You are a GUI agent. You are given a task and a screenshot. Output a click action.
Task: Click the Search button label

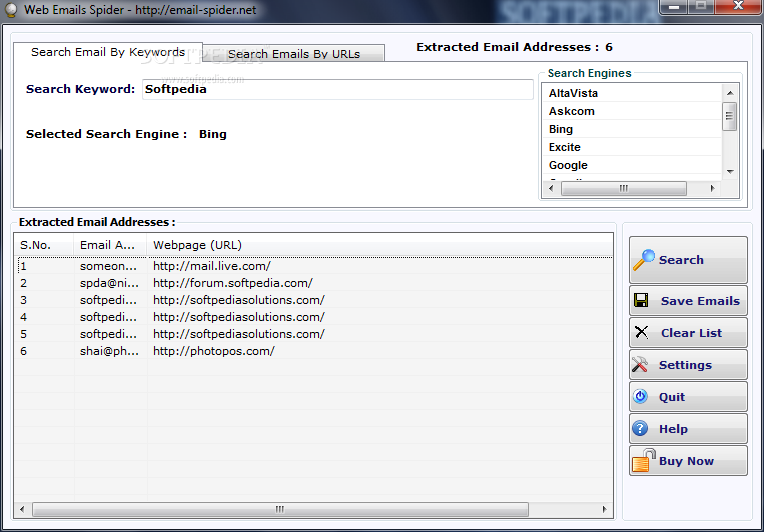(x=681, y=260)
